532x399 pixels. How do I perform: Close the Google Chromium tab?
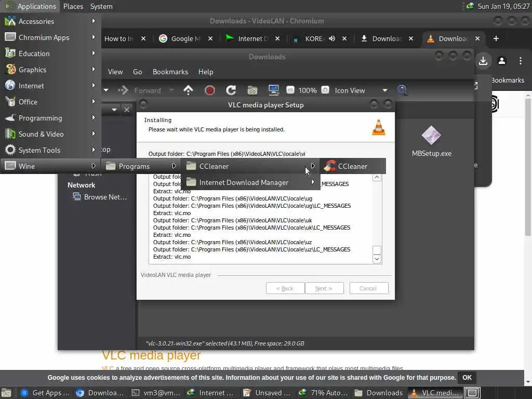pyautogui.click(x=210, y=38)
